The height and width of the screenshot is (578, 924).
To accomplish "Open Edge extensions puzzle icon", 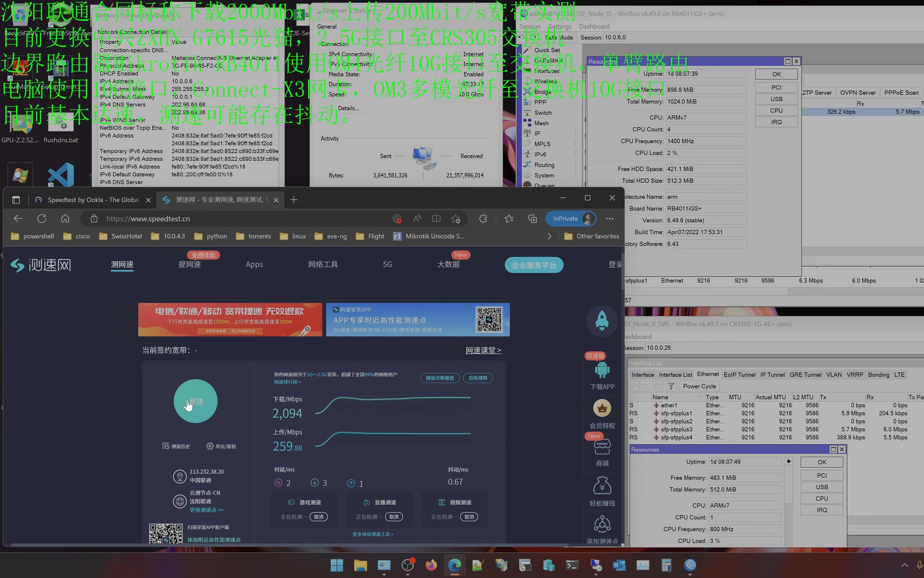I will tap(483, 219).
